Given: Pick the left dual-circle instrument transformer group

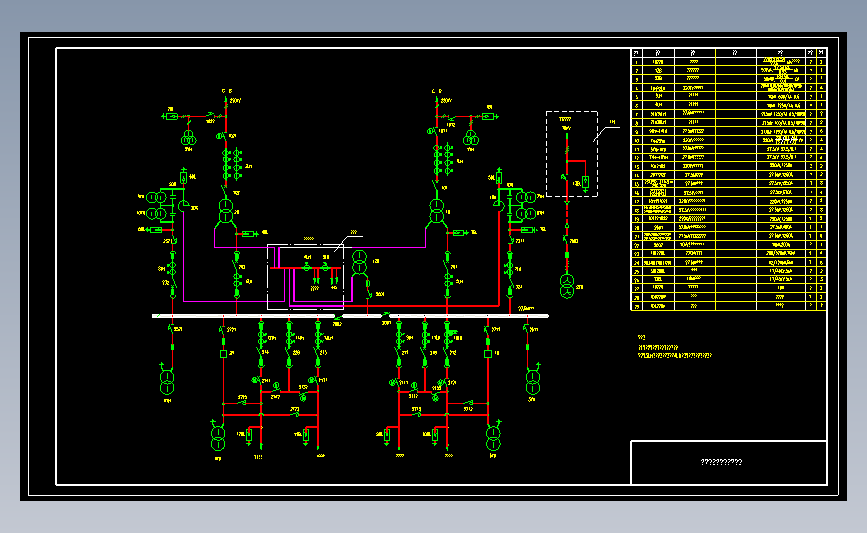Looking at the screenshot, I should pyautogui.click(x=156, y=205).
